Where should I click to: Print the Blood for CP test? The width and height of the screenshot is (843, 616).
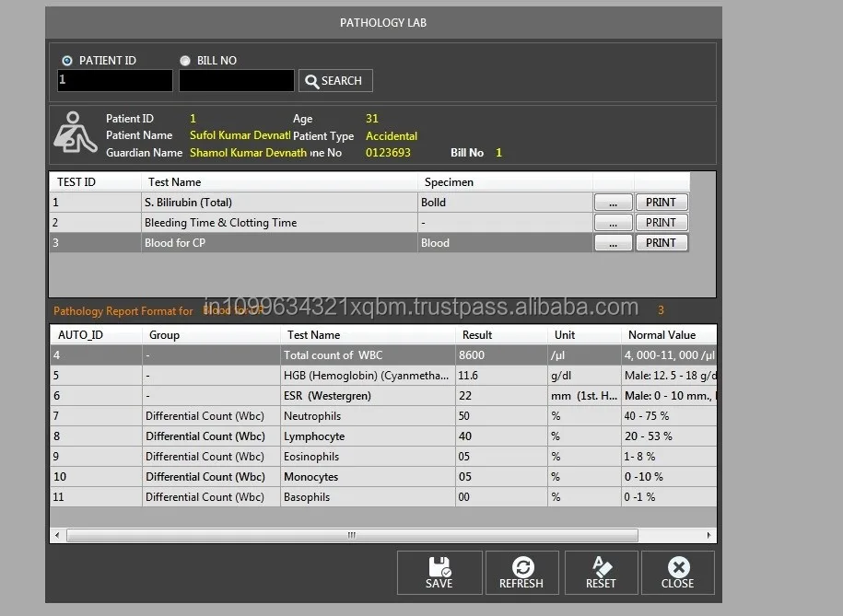(661, 243)
